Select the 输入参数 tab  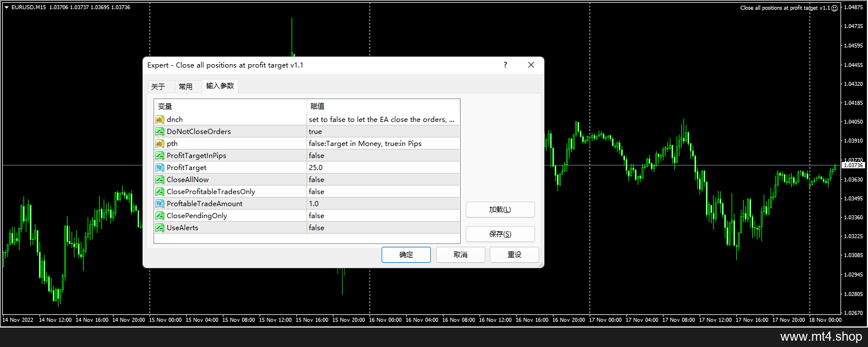pos(220,86)
